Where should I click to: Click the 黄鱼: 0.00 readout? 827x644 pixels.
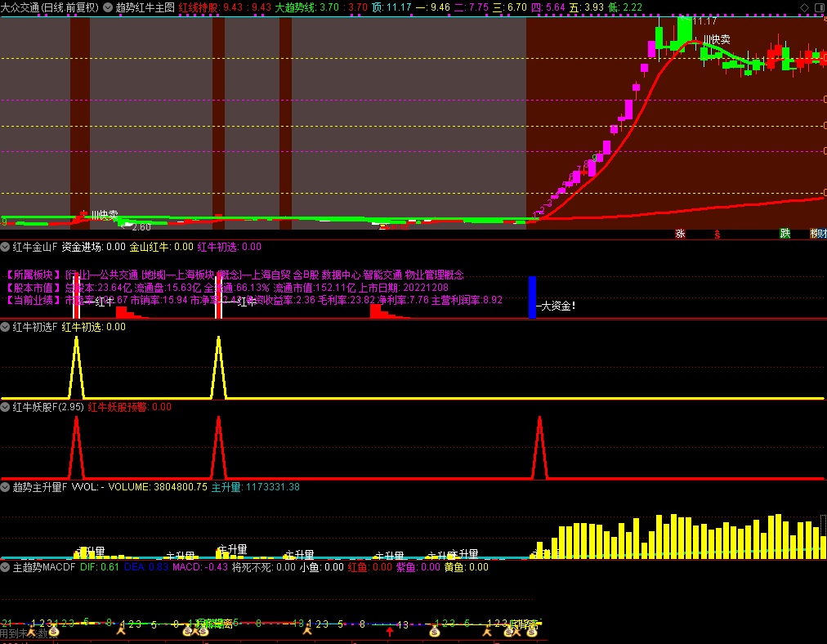(467, 567)
